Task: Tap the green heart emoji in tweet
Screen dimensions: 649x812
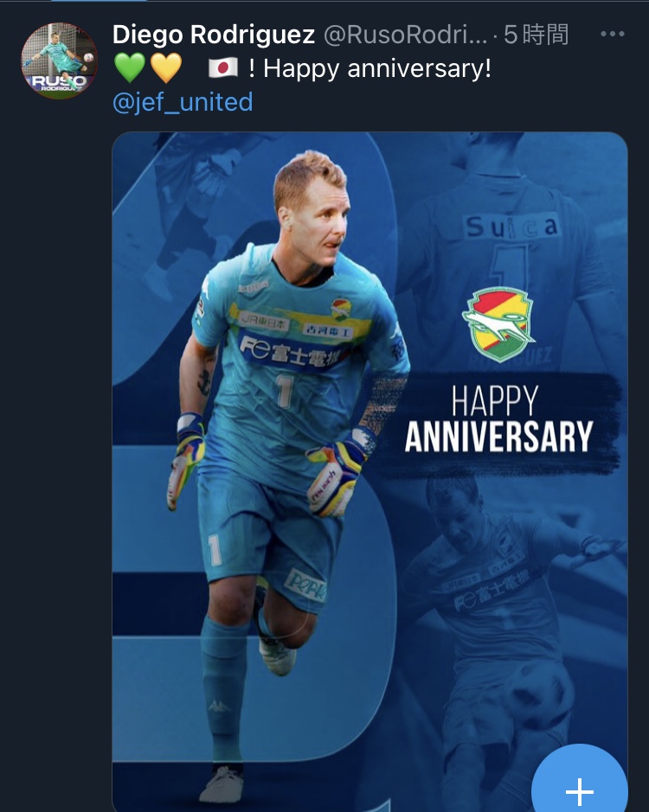Action: point(130,67)
